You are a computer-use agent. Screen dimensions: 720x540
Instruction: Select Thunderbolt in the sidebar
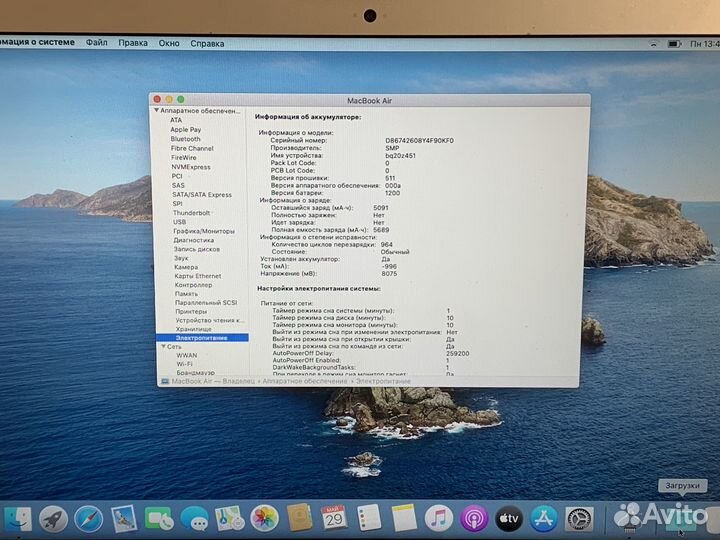coord(191,213)
